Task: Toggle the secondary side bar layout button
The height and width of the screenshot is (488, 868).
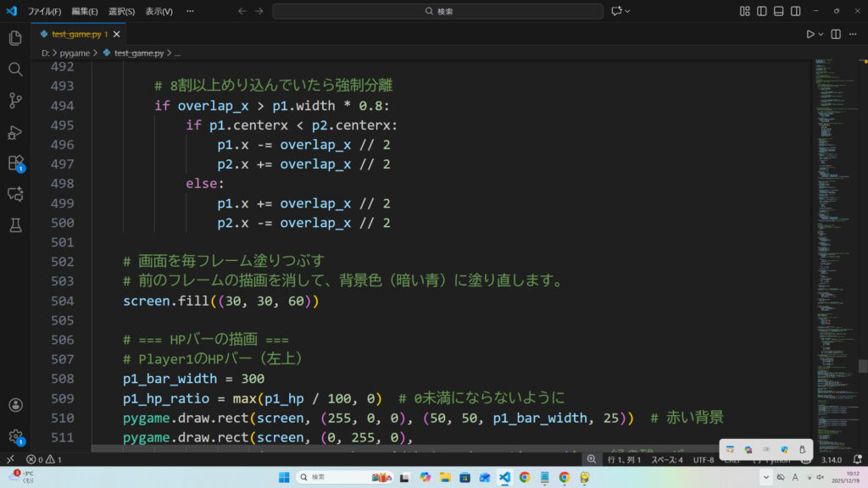Action: [795, 11]
